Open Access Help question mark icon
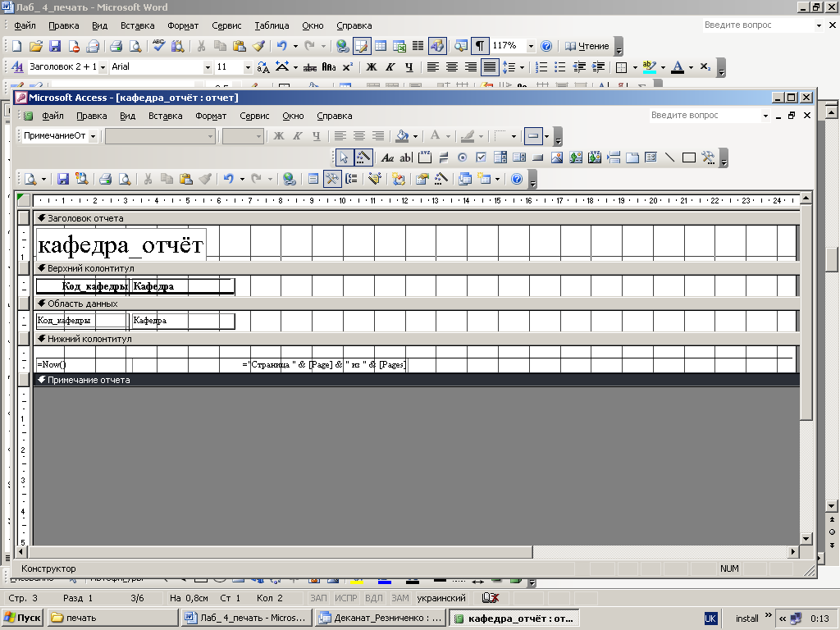Screen dimensions: 840x630 pyautogui.click(x=517, y=179)
